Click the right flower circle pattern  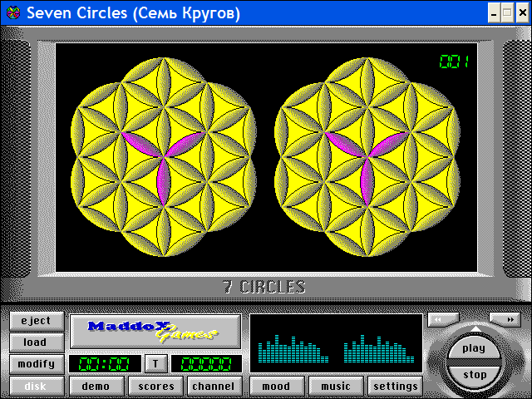(367, 157)
